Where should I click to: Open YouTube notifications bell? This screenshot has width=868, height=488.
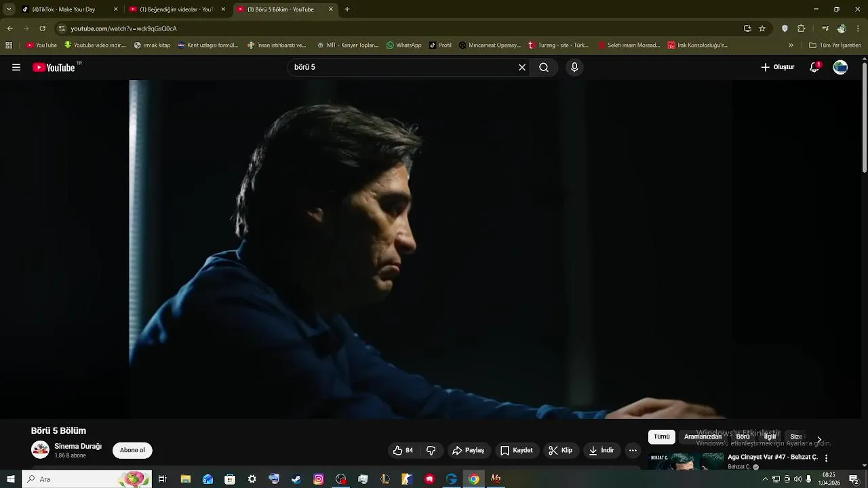pos(814,67)
